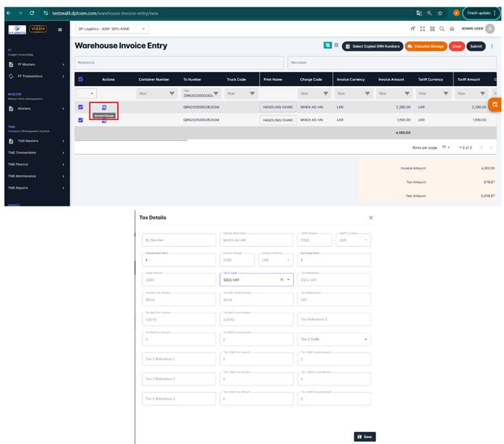Open the Tax 2 Code dropdown
504x444 pixels.
[x=333, y=339]
